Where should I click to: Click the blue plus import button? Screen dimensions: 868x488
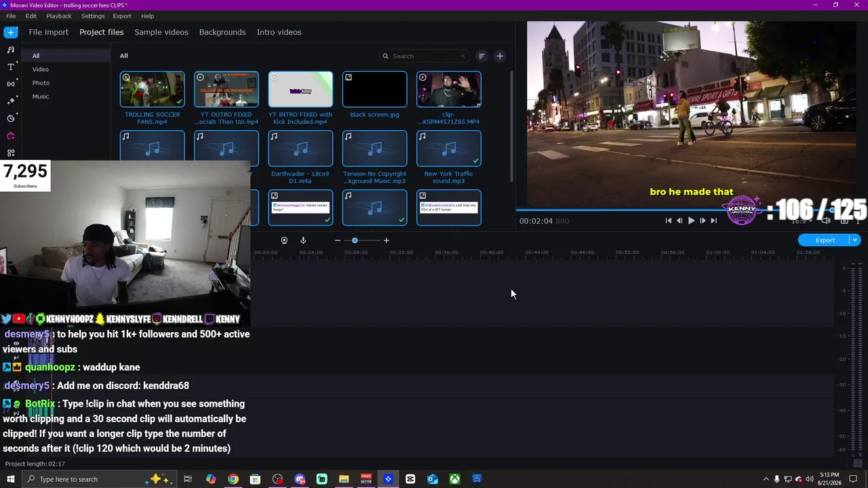10,32
